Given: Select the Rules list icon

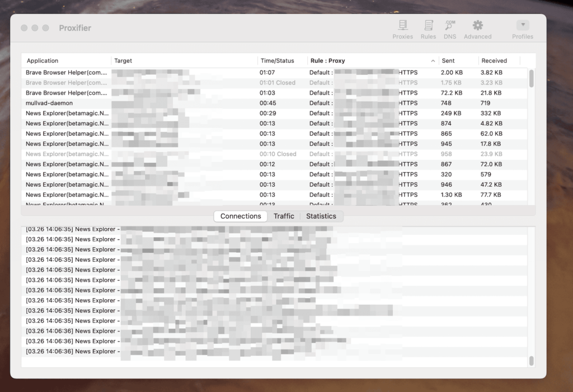Looking at the screenshot, I should tap(428, 25).
